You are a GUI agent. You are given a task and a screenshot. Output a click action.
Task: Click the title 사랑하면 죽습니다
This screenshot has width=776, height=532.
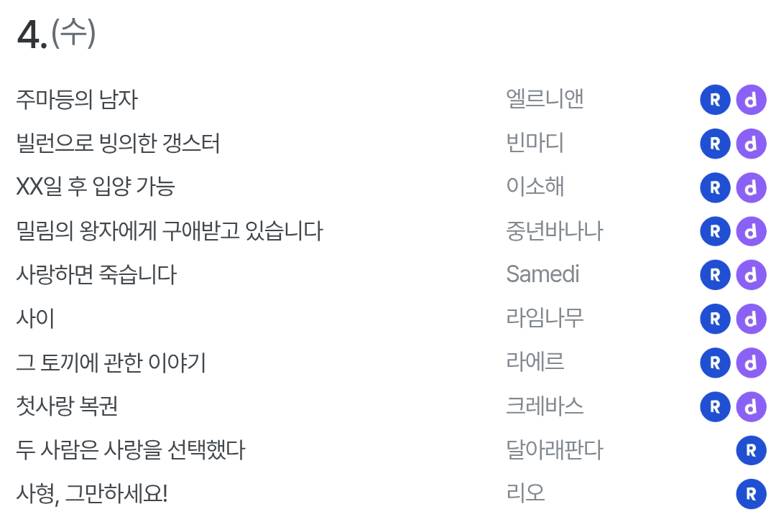coord(96,275)
